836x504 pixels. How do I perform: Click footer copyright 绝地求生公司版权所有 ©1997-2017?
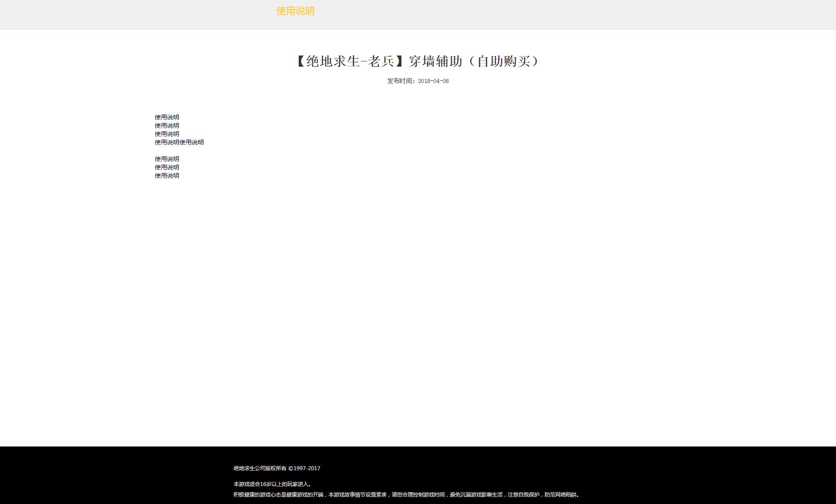pos(277,468)
